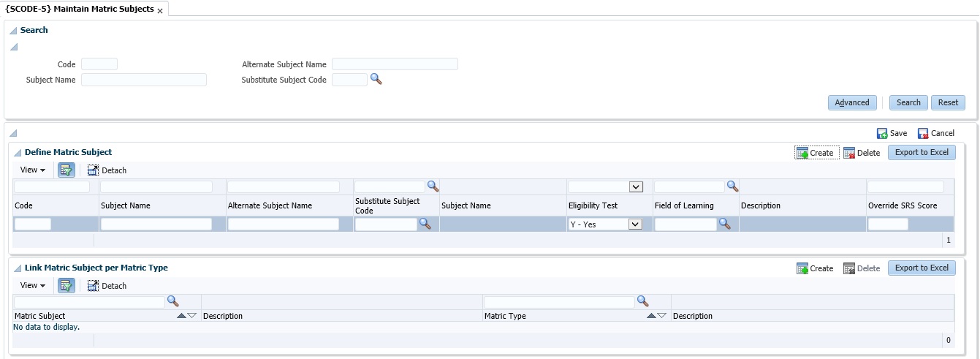Screen dimensions: 980x359
Task: Click the Subject Name search input field
Action: pos(144,80)
